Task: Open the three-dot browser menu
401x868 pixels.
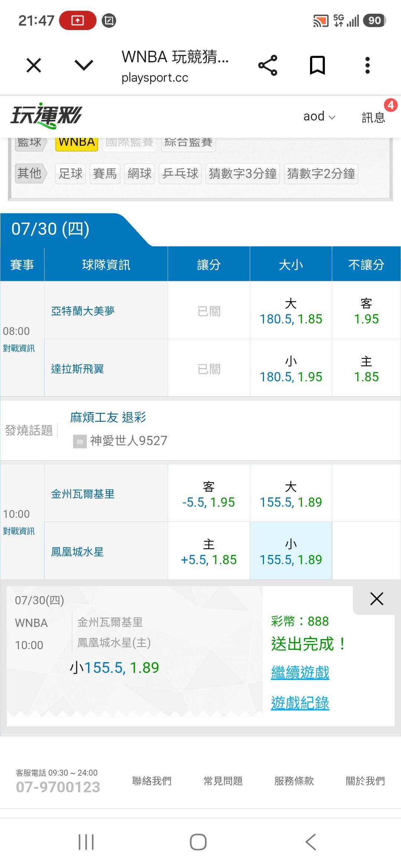Action: [367, 65]
